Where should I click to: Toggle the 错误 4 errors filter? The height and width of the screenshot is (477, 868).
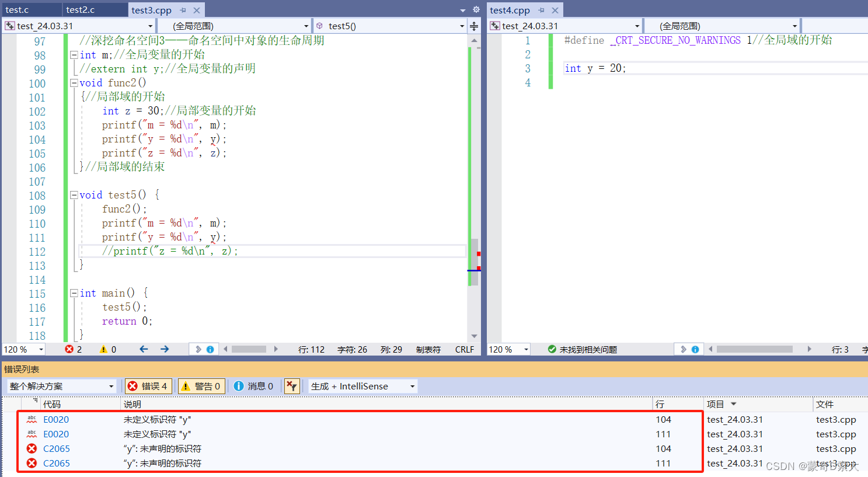pos(148,386)
